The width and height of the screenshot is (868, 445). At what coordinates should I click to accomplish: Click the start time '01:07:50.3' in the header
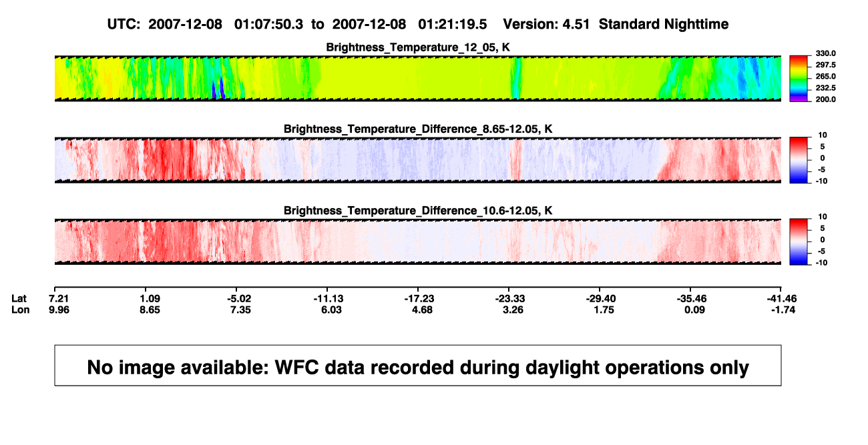(x=268, y=24)
